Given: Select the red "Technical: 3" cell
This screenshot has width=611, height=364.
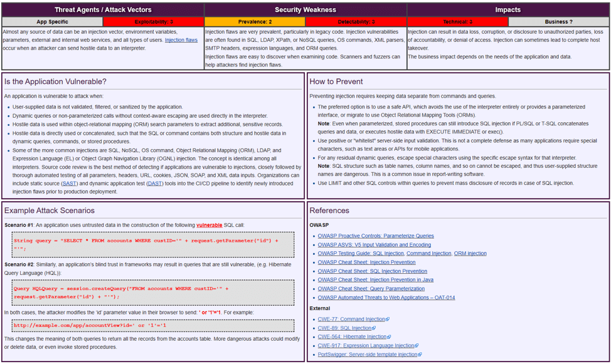Looking at the screenshot, I should pyautogui.click(x=457, y=22).
